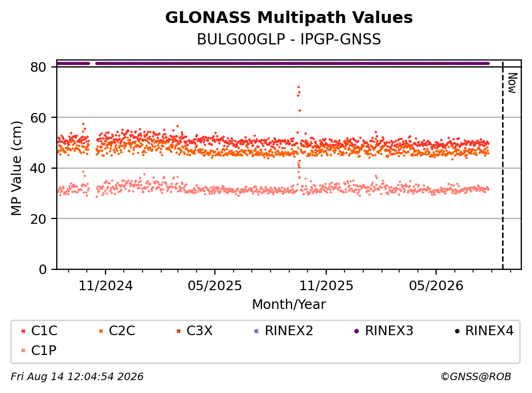Click the timestamp Fri Aug 14 12:04:54 2026
Viewport: 532px width, 393px height.
click(x=77, y=377)
